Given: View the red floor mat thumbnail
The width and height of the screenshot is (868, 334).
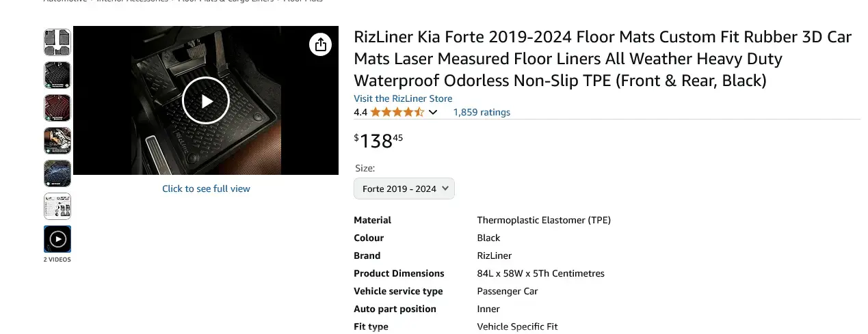Looking at the screenshot, I should click(x=57, y=108).
